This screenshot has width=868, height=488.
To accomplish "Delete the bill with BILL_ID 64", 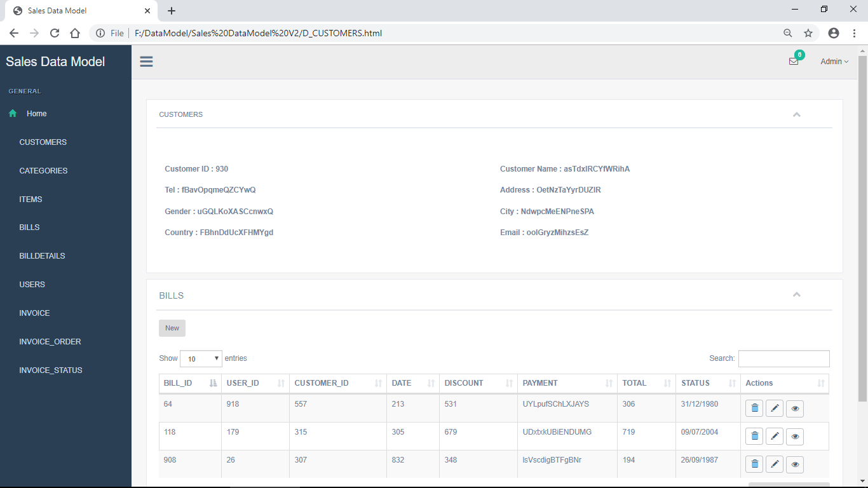I will coord(754,408).
